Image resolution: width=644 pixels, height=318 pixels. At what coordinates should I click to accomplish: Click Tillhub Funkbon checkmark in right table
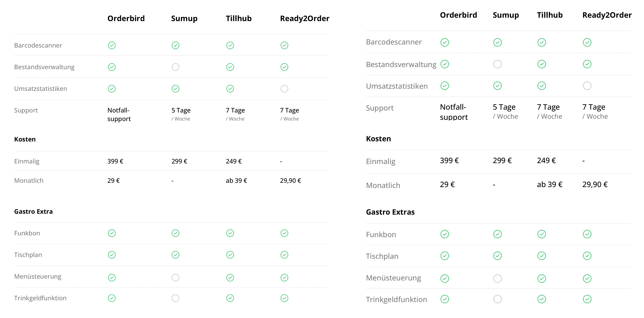(541, 234)
